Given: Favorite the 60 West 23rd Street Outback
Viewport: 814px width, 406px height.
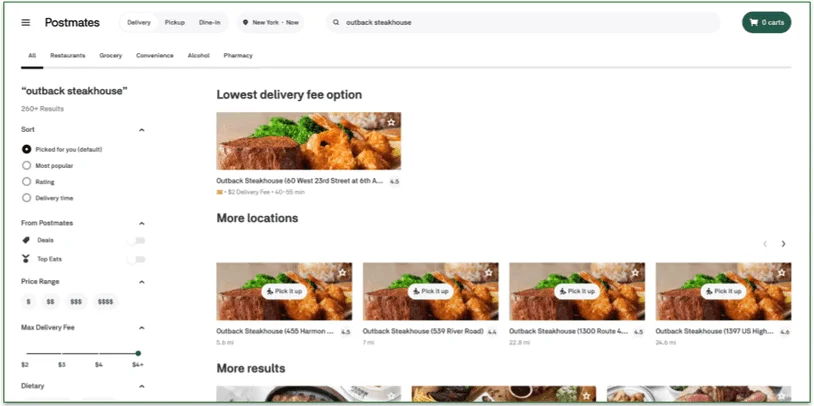Looking at the screenshot, I should tap(391, 123).
